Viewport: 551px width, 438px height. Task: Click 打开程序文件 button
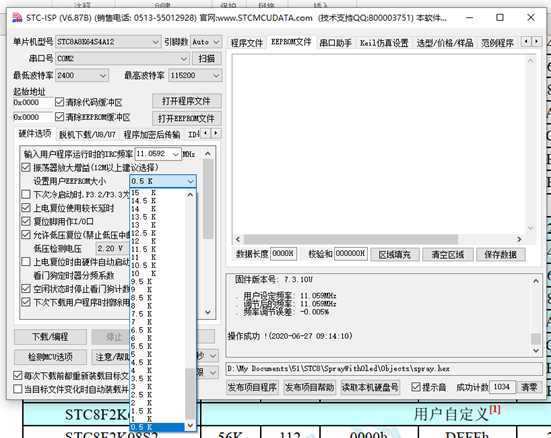186,101
